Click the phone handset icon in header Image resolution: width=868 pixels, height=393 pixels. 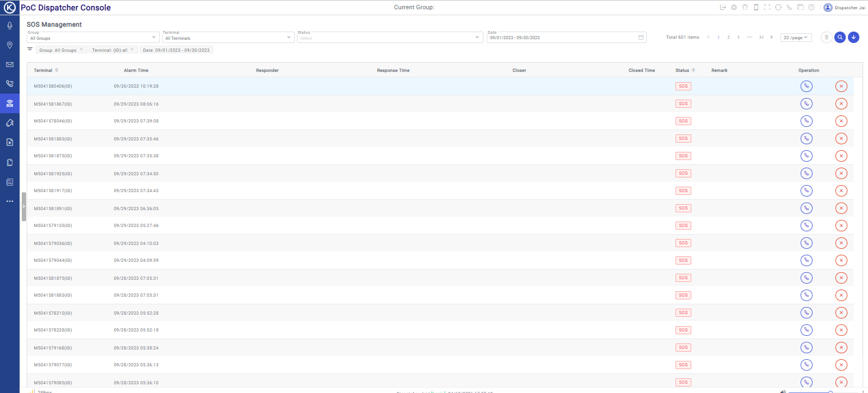click(x=789, y=8)
